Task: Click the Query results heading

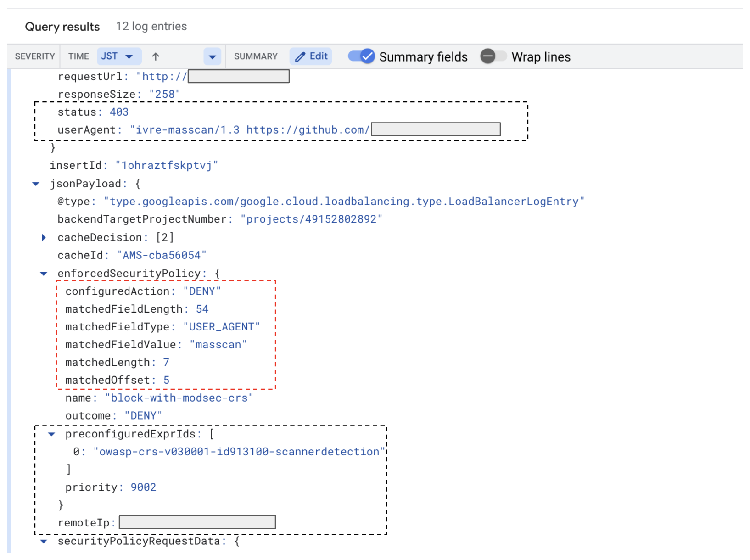Action: tap(62, 27)
